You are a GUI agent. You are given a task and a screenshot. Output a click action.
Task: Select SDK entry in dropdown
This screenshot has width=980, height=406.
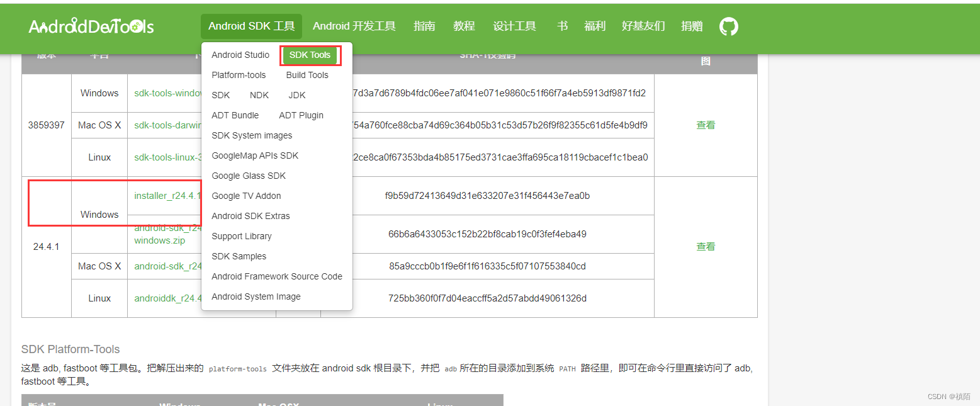coord(221,95)
